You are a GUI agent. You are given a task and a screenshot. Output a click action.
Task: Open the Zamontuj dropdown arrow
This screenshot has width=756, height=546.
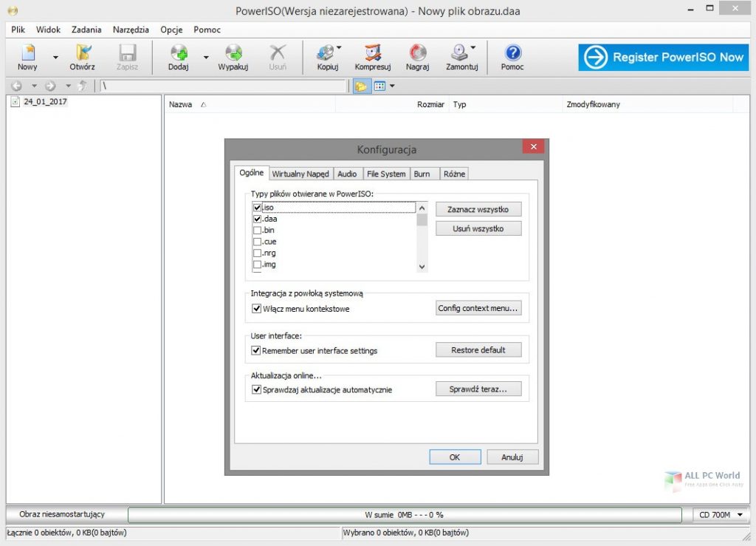(473, 48)
